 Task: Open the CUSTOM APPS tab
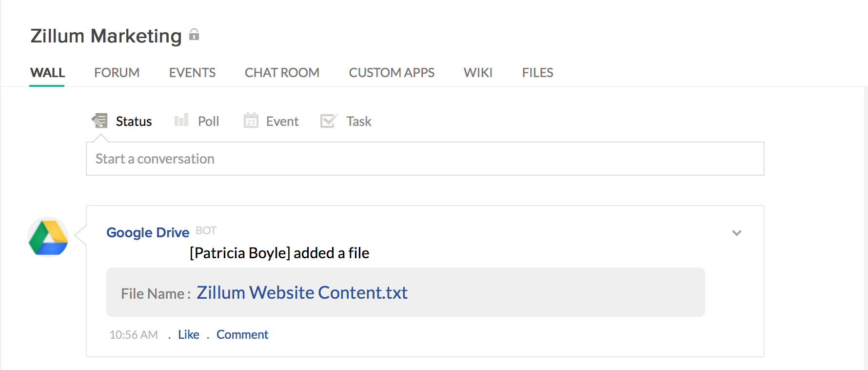(x=392, y=73)
